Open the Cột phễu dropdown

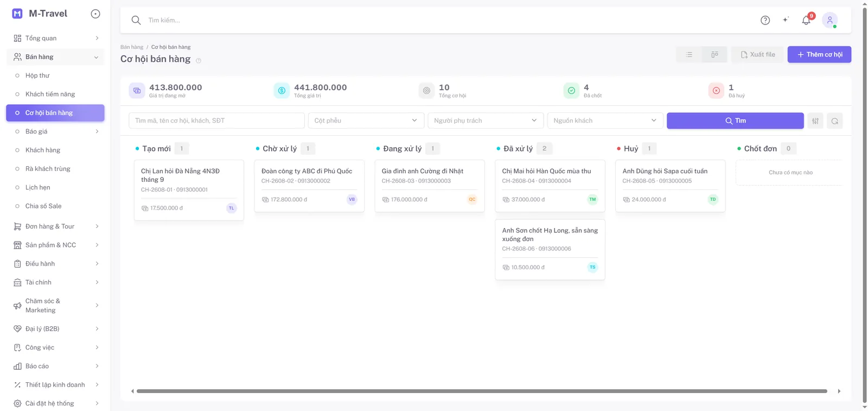point(366,121)
